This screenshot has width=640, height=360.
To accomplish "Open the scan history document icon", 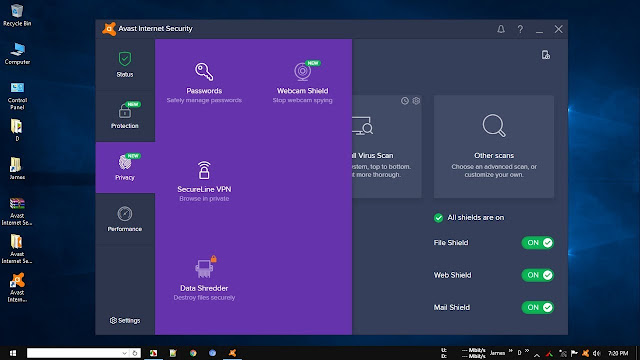I will coord(546,55).
